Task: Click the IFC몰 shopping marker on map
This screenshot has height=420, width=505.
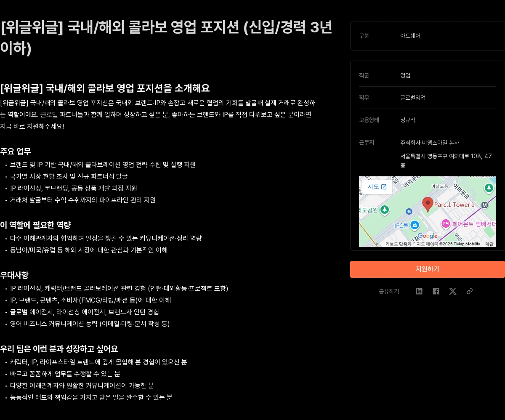Action: click(415, 225)
